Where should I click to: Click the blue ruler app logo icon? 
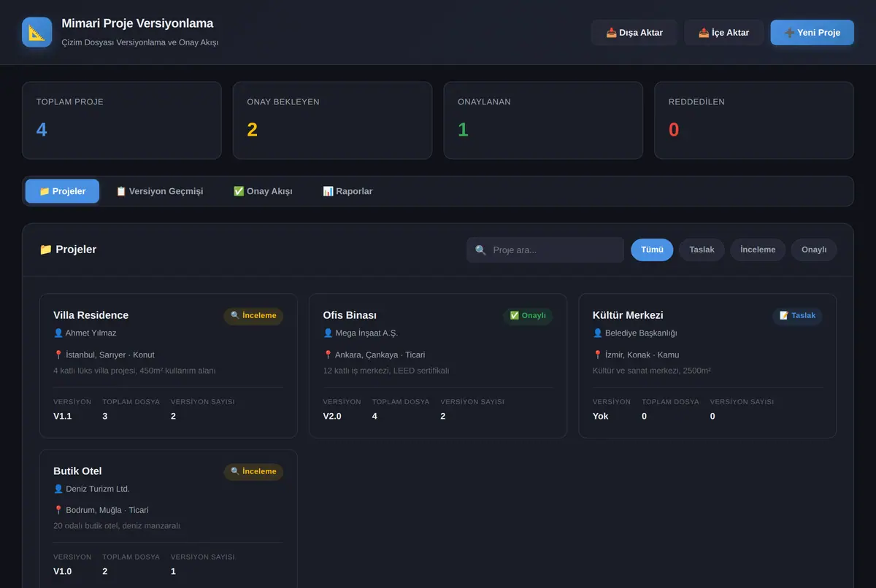pyautogui.click(x=37, y=32)
